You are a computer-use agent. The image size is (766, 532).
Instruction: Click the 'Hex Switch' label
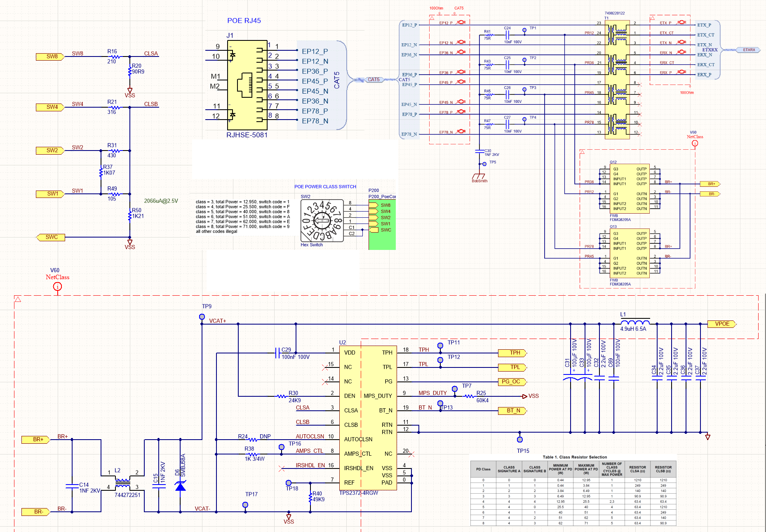click(x=312, y=245)
